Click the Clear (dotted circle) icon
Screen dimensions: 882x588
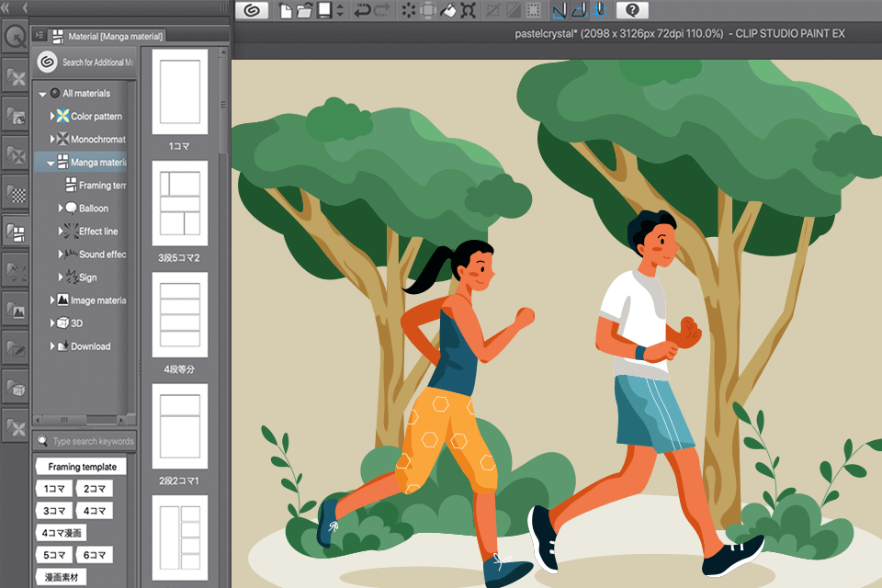click(409, 11)
